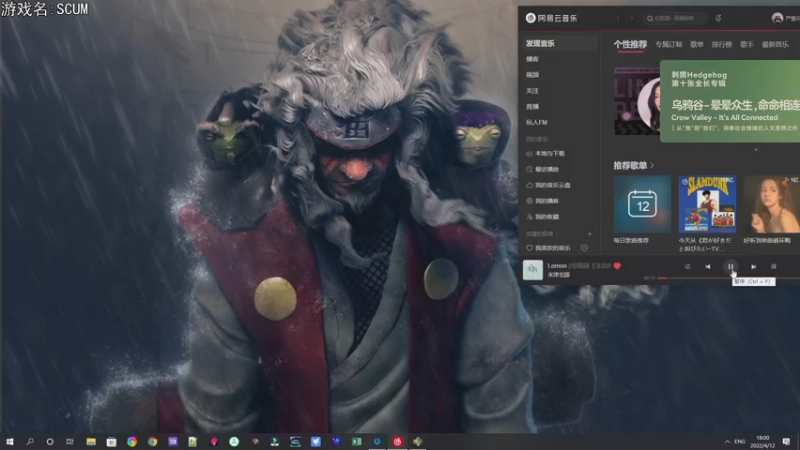Open the taskbar clock and date
The image size is (800, 450).
[763, 441]
